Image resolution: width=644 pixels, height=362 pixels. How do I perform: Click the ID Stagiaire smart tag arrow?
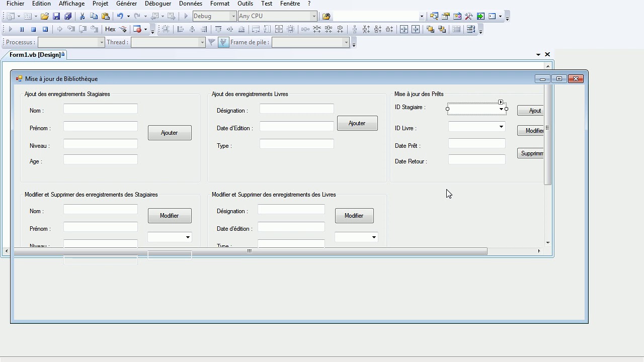click(x=501, y=102)
